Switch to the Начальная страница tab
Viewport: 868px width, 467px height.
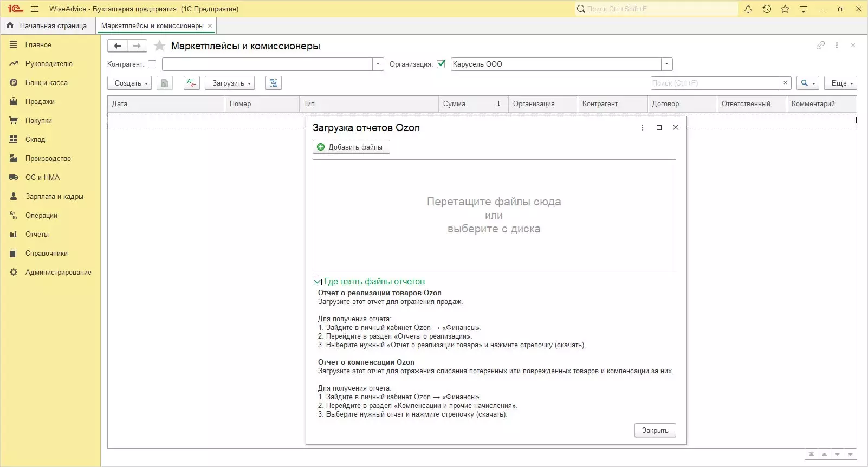(47, 25)
